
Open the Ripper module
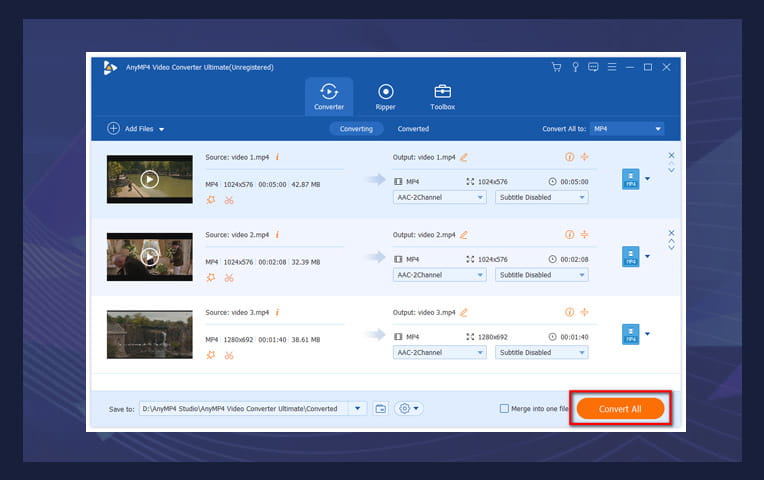[x=386, y=96]
